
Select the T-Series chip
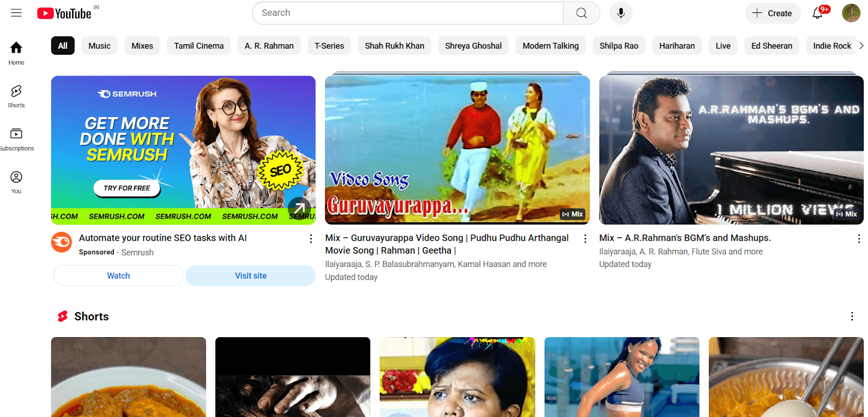tap(329, 46)
